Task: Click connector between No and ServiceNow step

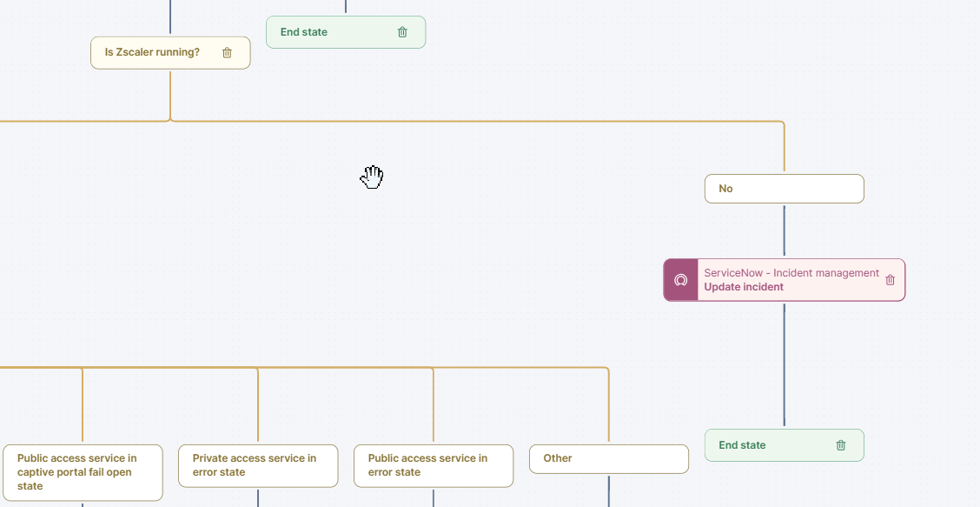Action: point(784,230)
